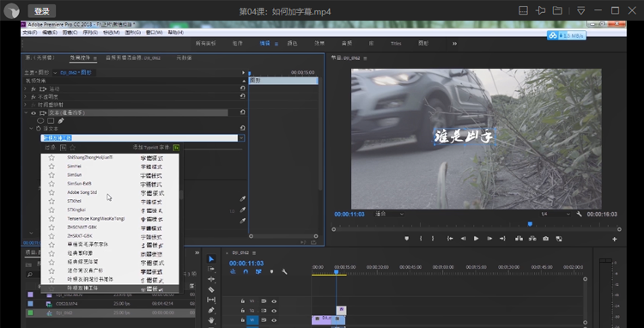Reset the Opacity effect parameters
Image resolution: width=644 pixels, height=328 pixels.
click(x=243, y=96)
